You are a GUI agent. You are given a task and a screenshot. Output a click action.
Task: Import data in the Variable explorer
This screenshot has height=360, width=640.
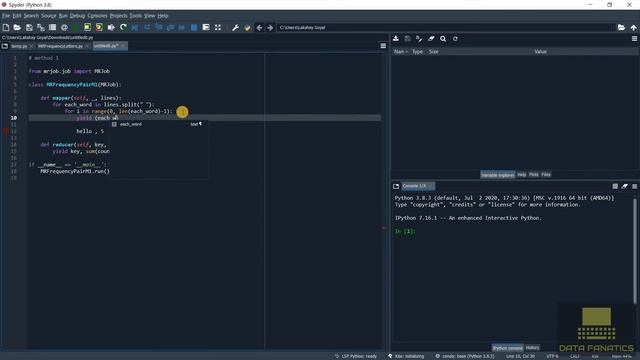click(x=396, y=39)
